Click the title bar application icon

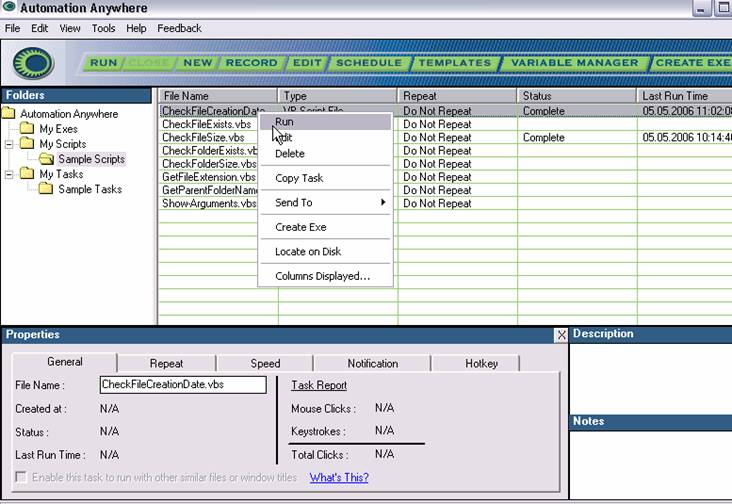[9, 7]
